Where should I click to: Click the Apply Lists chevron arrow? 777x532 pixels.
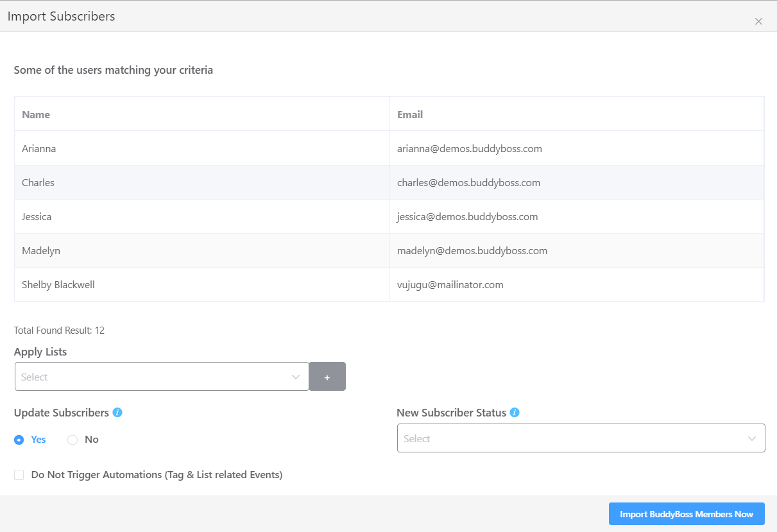tap(296, 377)
